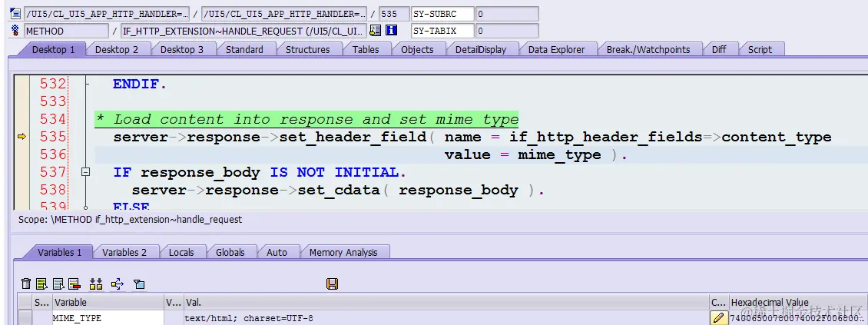Screen dimensions: 868x325
Task: Open the Locals tab
Action: (x=181, y=253)
